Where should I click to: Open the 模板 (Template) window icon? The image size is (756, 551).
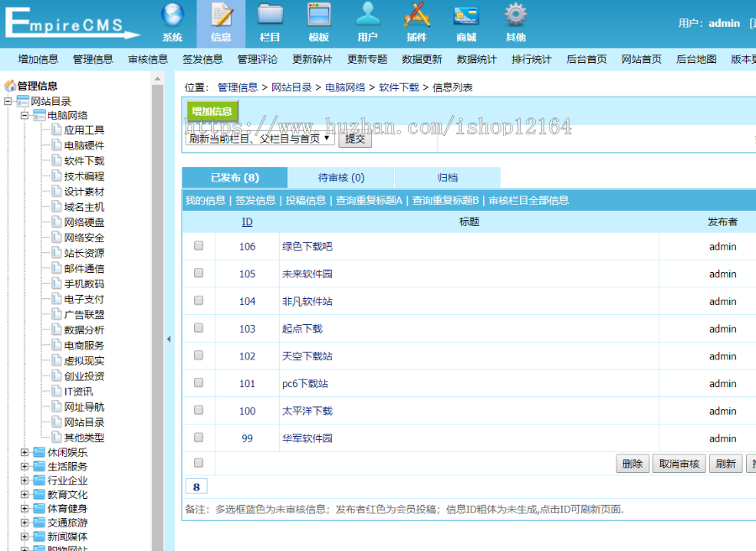click(319, 16)
